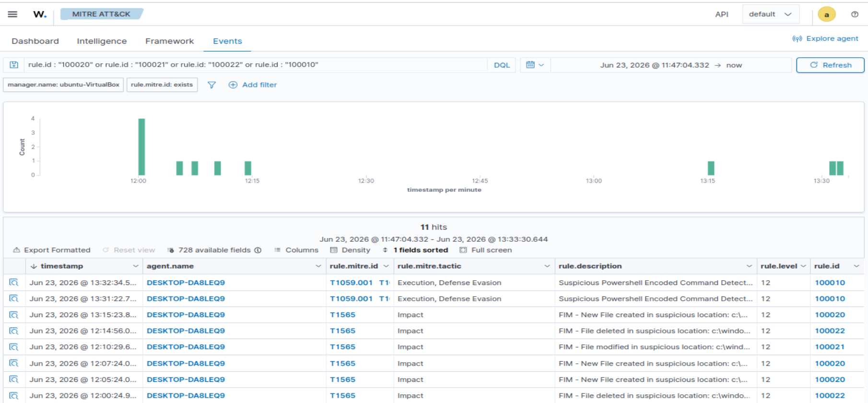The image size is (868, 403).
Task: Click the rule.mitre.id exists filter pill
Action: pyautogui.click(x=162, y=85)
